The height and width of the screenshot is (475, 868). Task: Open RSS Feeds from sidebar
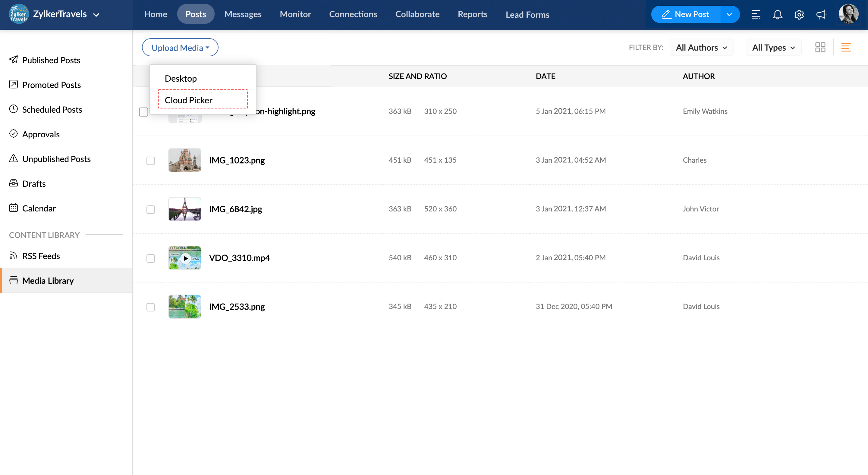pyautogui.click(x=41, y=256)
